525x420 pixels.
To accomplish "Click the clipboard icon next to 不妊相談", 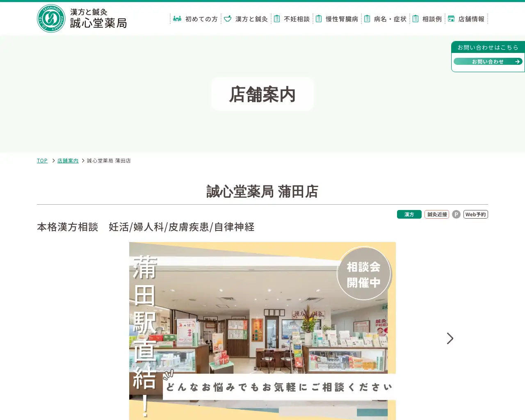I will click(x=277, y=18).
